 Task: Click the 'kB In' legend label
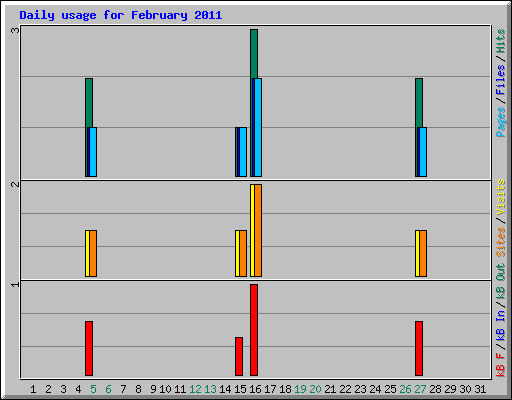pos(501,325)
